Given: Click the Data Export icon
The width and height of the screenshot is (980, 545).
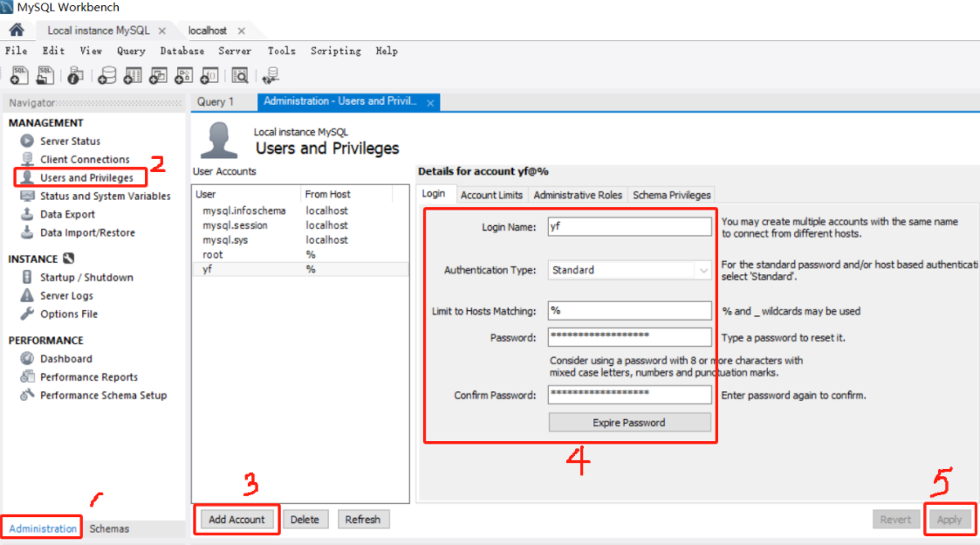Looking at the screenshot, I should tap(27, 214).
